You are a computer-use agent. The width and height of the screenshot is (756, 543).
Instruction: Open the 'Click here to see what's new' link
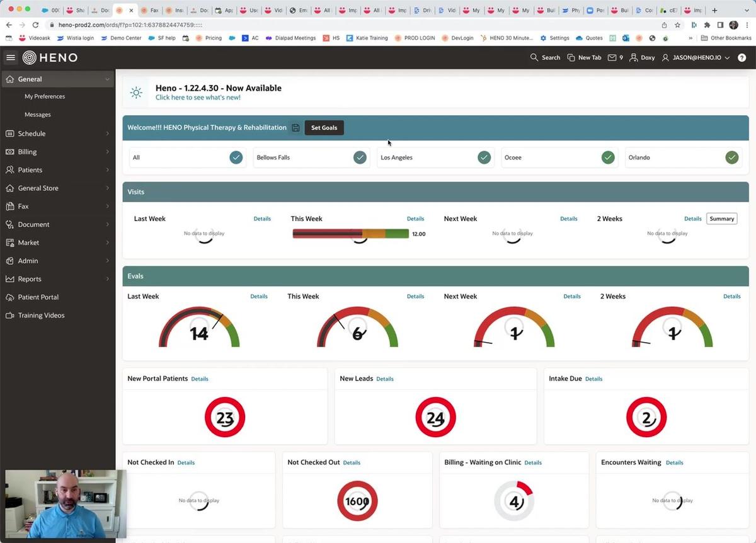point(198,97)
